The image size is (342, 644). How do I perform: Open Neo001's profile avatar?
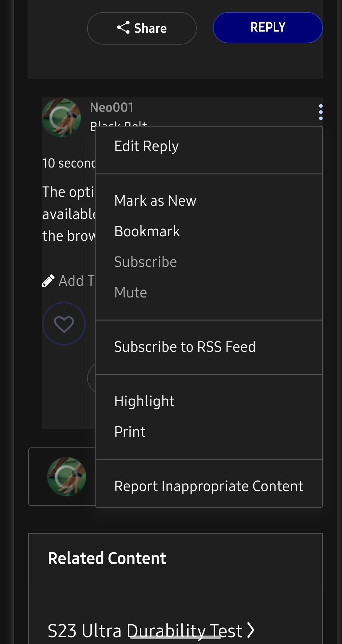[x=61, y=117]
